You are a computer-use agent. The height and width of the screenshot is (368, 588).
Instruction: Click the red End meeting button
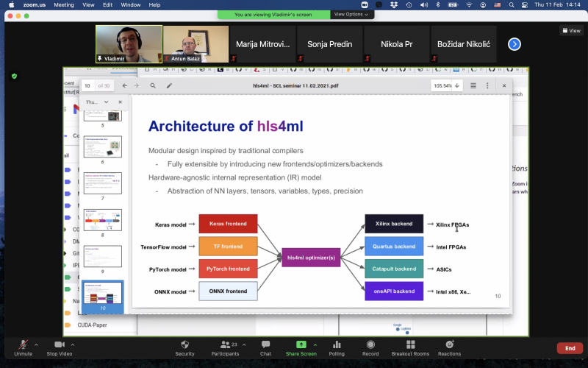tap(570, 348)
